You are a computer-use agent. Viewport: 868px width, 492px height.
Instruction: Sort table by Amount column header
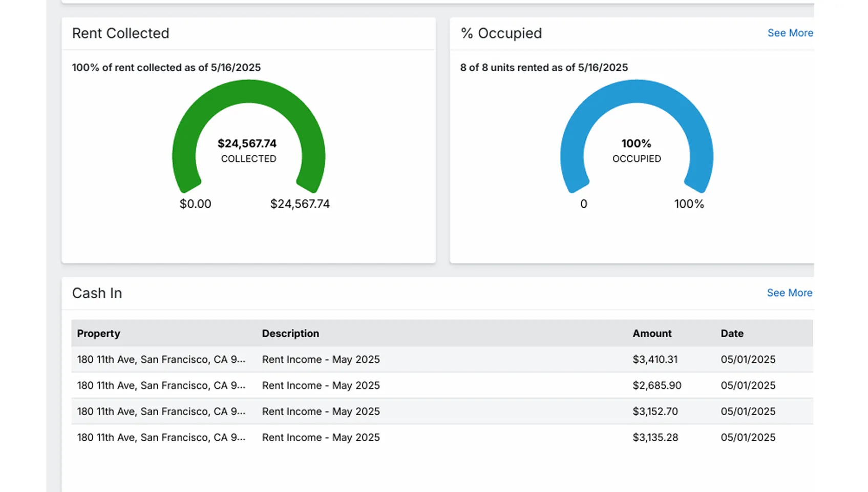tap(651, 333)
